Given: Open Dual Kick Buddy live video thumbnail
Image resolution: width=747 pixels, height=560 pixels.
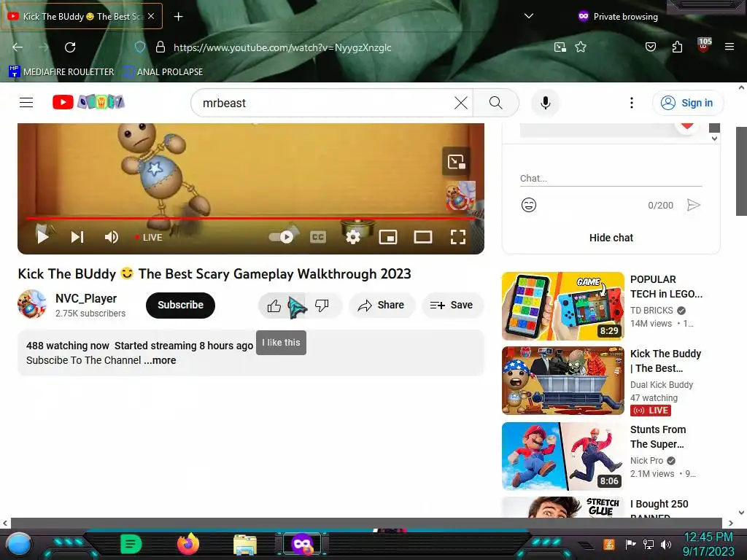Looking at the screenshot, I should click(562, 381).
